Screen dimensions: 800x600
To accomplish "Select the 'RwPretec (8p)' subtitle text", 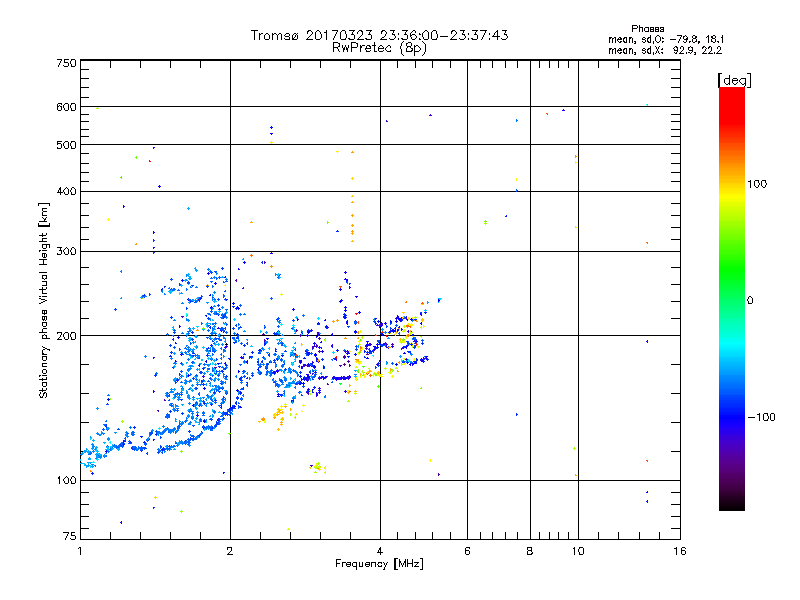I will tap(379, 48).
